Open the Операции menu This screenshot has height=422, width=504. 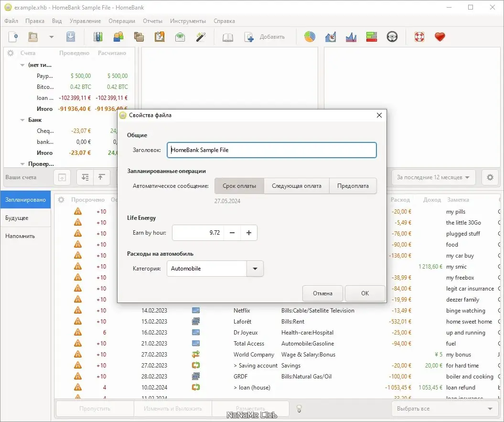[122, 21]
